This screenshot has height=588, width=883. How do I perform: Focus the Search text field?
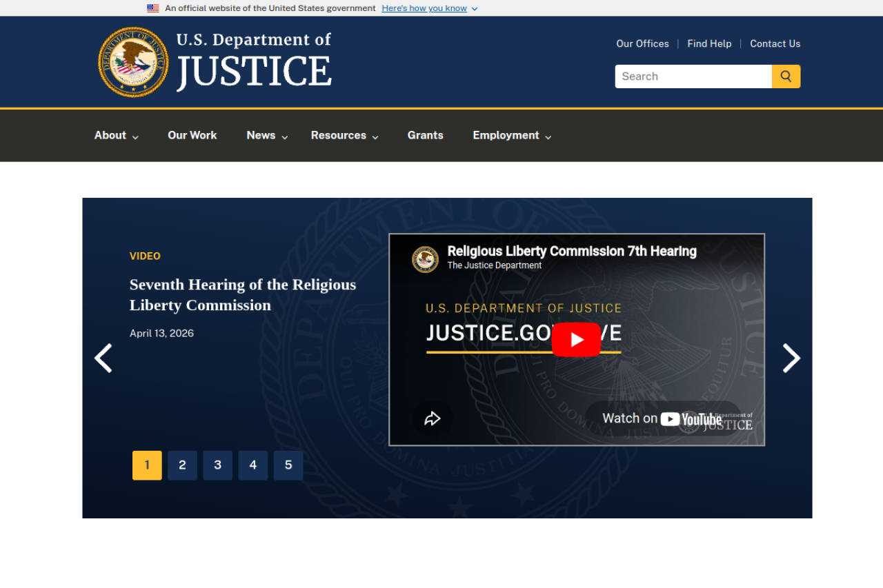pos(693,77)
